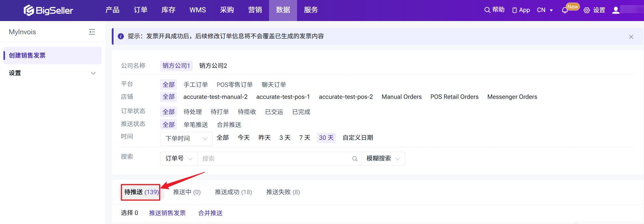Click the BigSeller logo
The image size is (644, 224).
pos(48,11)
